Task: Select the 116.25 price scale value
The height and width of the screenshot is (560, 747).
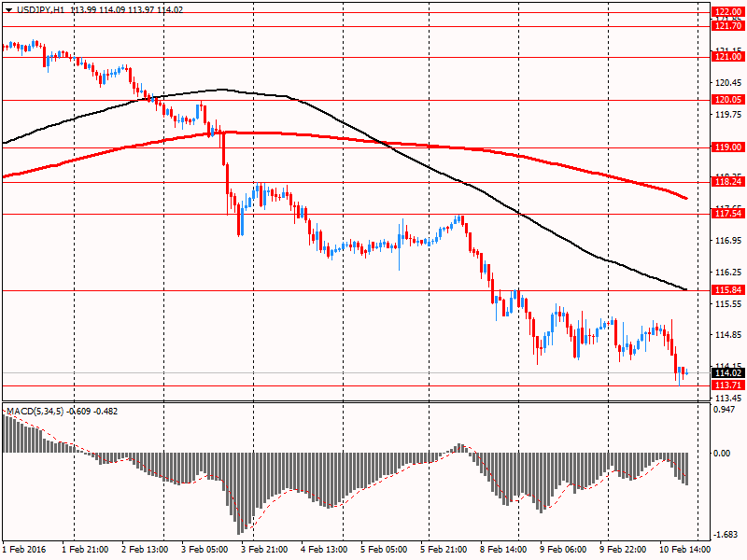Action: [x=728, y=272]
